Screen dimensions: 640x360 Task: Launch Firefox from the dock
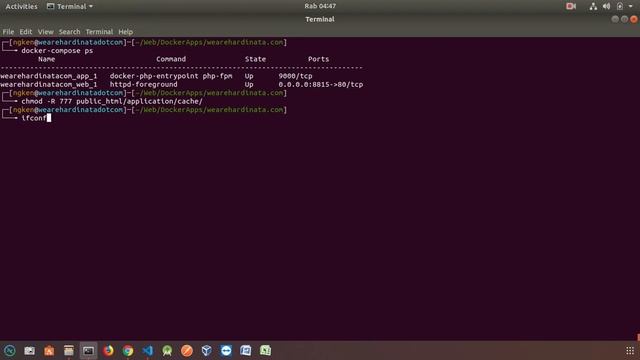tap(108, 351)
